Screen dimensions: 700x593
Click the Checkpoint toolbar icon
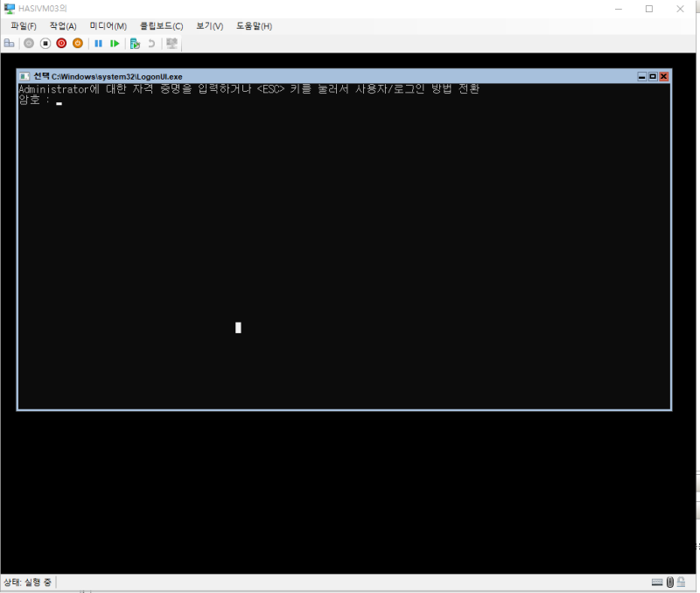135,43
